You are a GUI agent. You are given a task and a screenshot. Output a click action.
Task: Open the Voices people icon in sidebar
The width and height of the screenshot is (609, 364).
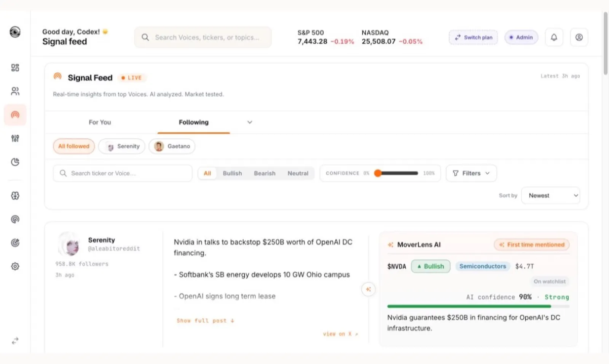(15, 91)
